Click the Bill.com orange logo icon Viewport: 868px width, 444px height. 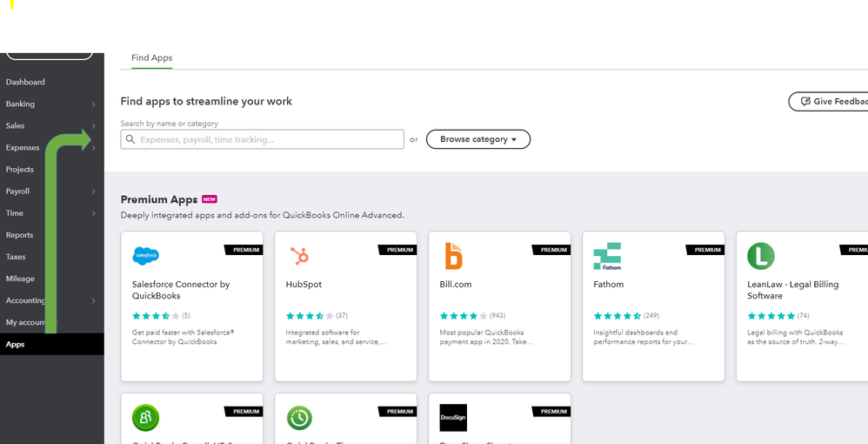453,256
